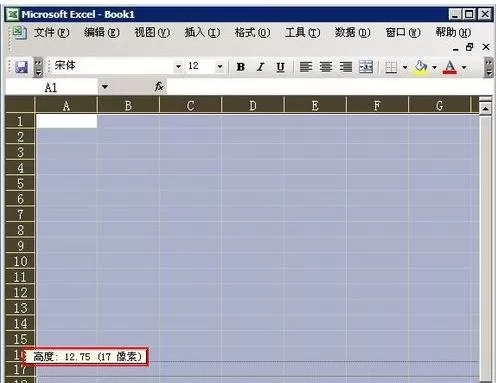This screenshot has height=383, width=496.
Task: Minimize the workbook window
Action: tap(456, 49)
